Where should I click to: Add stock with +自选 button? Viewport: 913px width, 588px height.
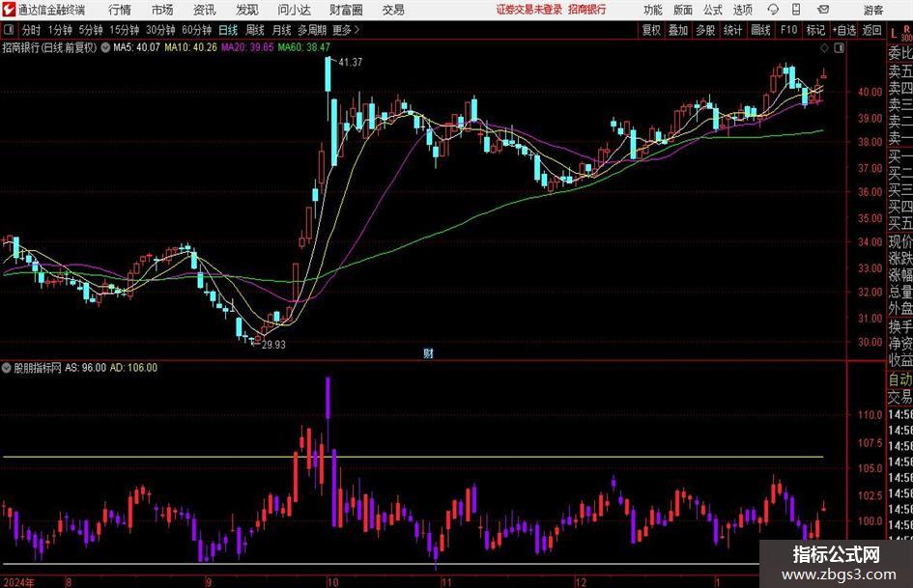point(843,30)
